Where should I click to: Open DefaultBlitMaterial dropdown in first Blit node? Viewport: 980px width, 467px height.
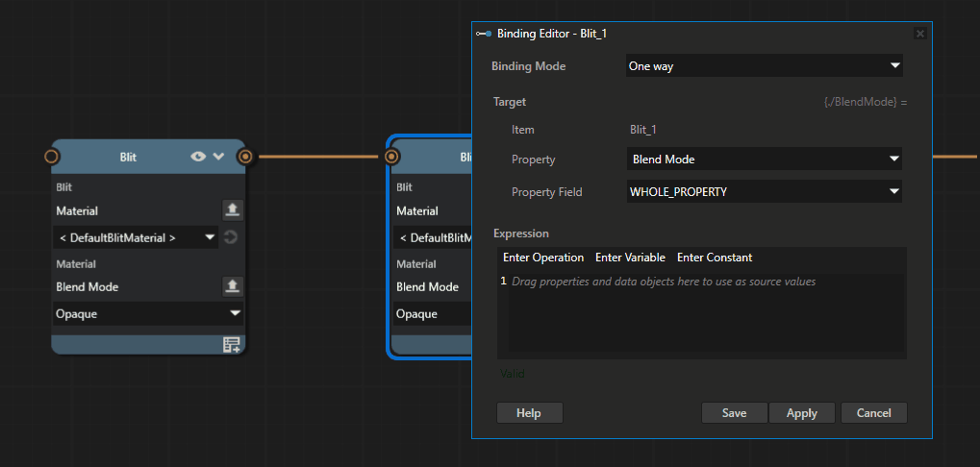[136, 237]
